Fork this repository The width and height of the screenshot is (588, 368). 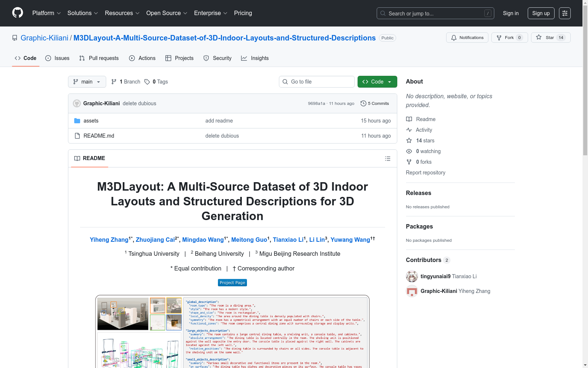tap(509, 38)
